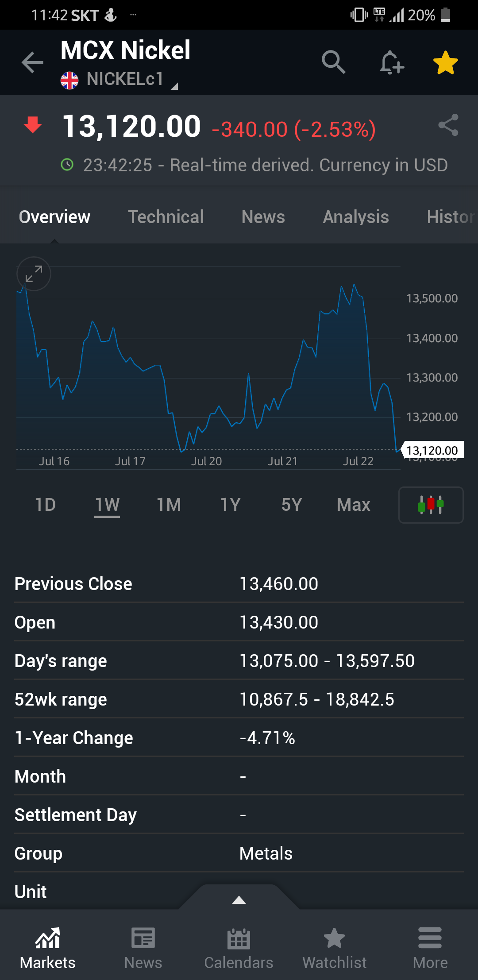The width and height of the screenshot is (478, 980).
Task: Tap the LTE status icon
Action: [379, 15]
